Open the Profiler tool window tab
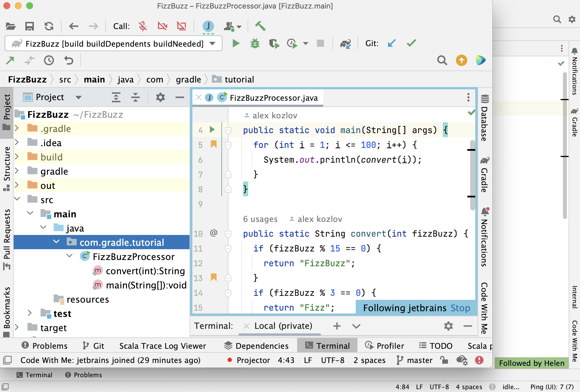 click(x=384, y=346)
